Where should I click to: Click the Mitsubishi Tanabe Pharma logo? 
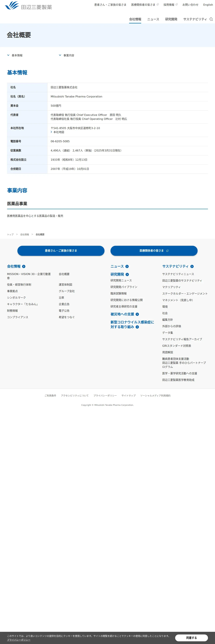pyautogui.click(x=28, y=6)
